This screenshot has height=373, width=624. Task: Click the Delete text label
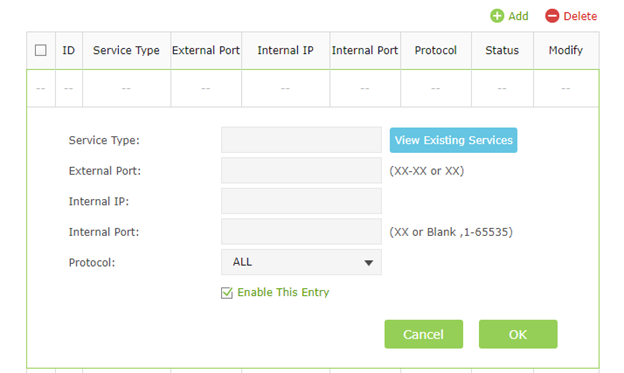tap(580, 16)
